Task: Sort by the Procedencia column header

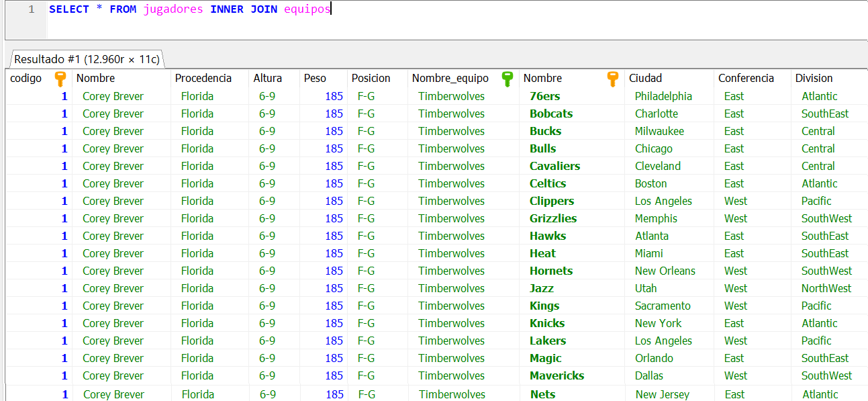Action: coord(203,78)
